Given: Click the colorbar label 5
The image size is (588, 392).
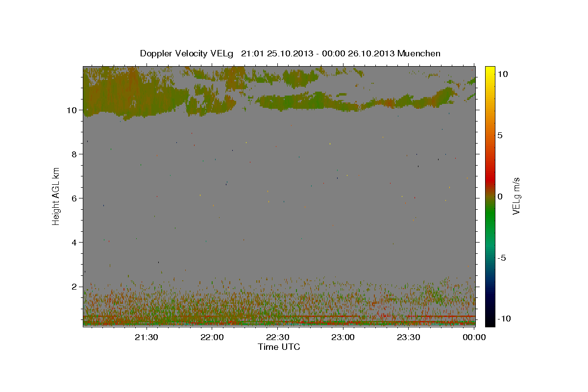Looking at the screenshot, I should click(x=500, y=135).
